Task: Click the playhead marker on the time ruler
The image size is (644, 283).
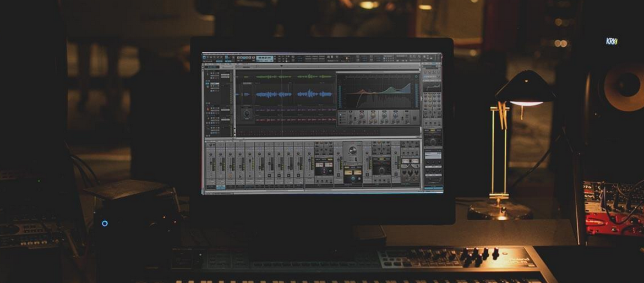Action: click(282, 66)
